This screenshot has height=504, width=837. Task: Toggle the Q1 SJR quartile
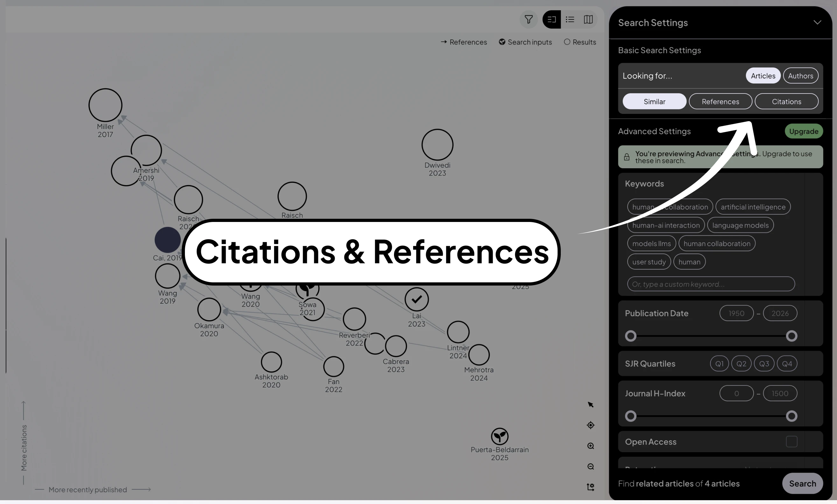click(x=719, y=363)
